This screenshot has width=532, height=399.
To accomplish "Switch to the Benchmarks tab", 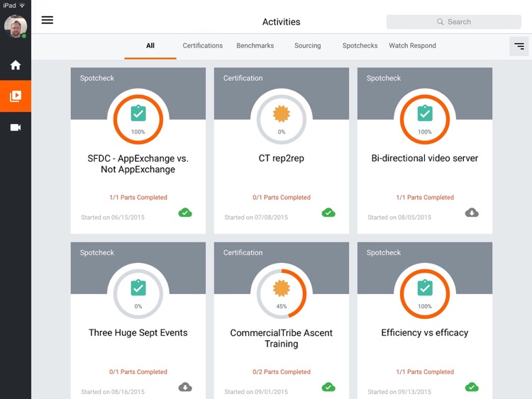I will [x=255, y=45].
